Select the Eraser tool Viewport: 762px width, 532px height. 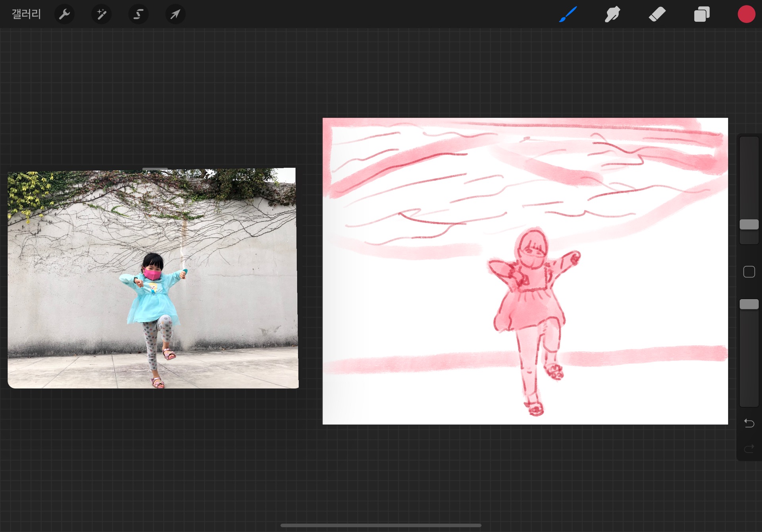coord(657,15)
